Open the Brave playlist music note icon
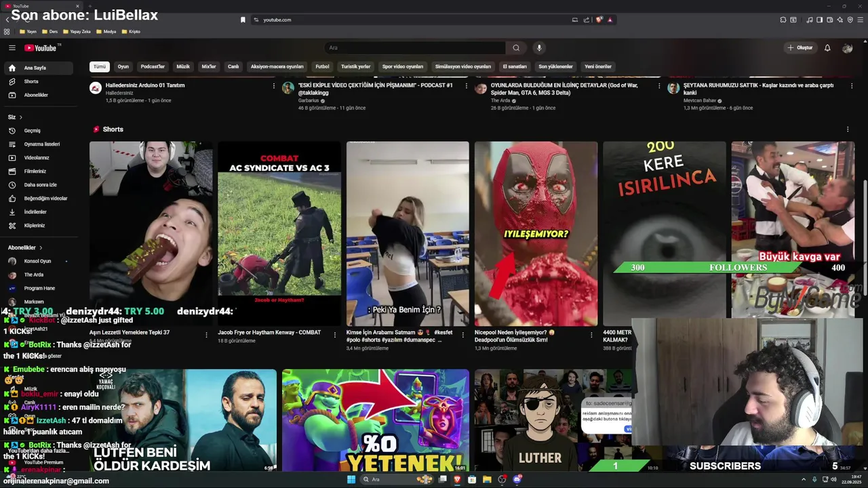Image resolution: width=868 pixels, height=488 pixels. click(x=810, y=20)
